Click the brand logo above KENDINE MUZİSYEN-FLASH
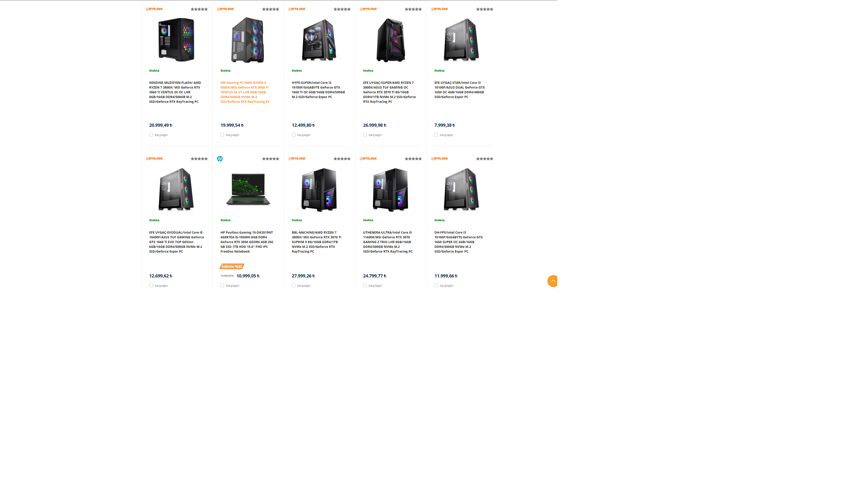Screen dimensions: 868x488 coord(154,9)
